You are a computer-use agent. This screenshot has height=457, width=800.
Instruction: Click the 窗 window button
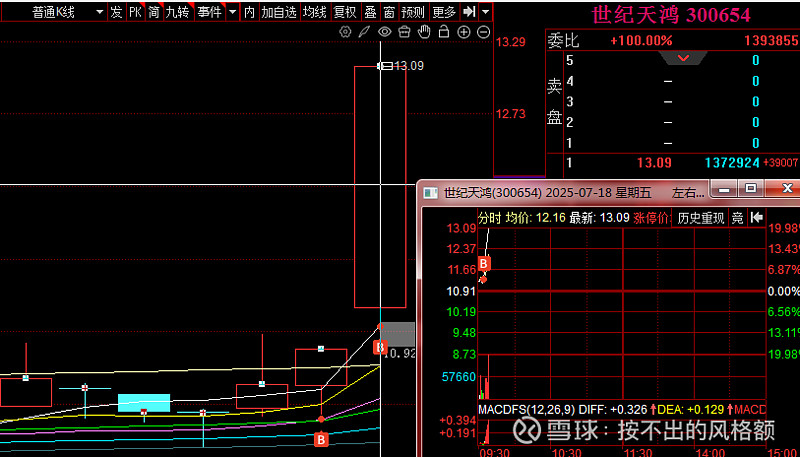point(389,12)
